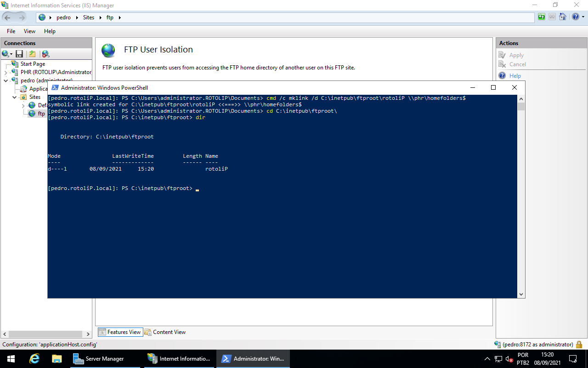Click the PowerShell window scrollbar down arrow
The width and height of the screenshot is (588, 368).
pos(521,294)
